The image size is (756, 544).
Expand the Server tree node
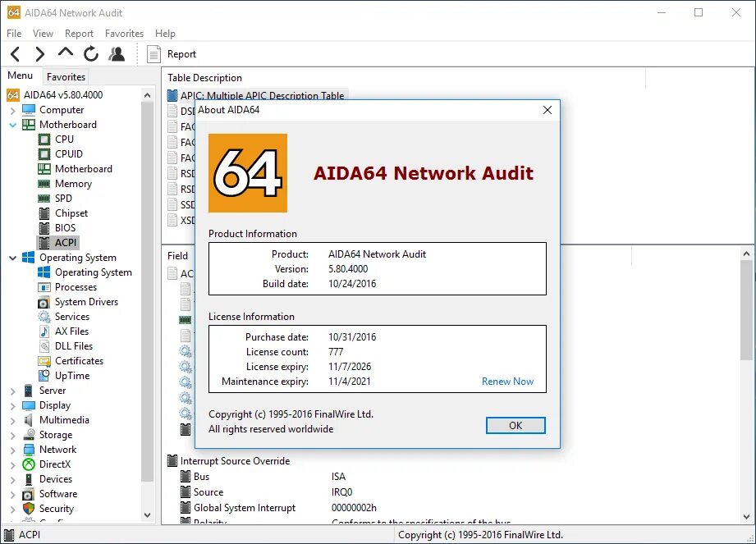(12, 391)
